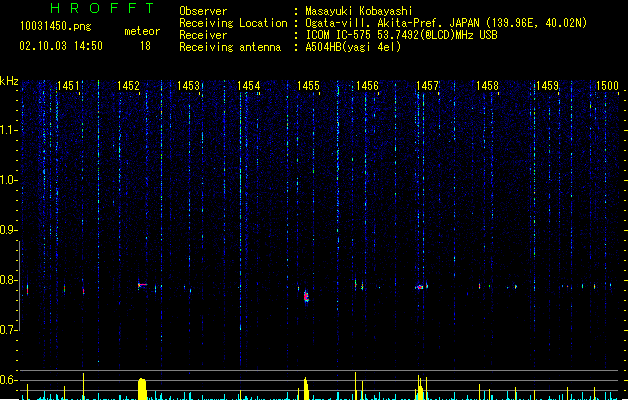Click the observer name Masayuki Kobayashi
Image resolution: width=629 pixels, height=400 pixels.
tap(359, 11)
